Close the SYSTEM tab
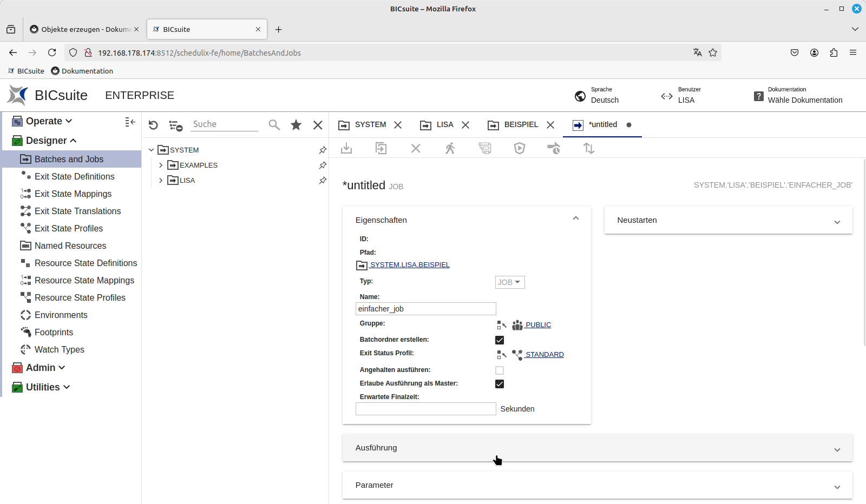The width and height of the screenshot is (866, 504). tap(398, 125)
